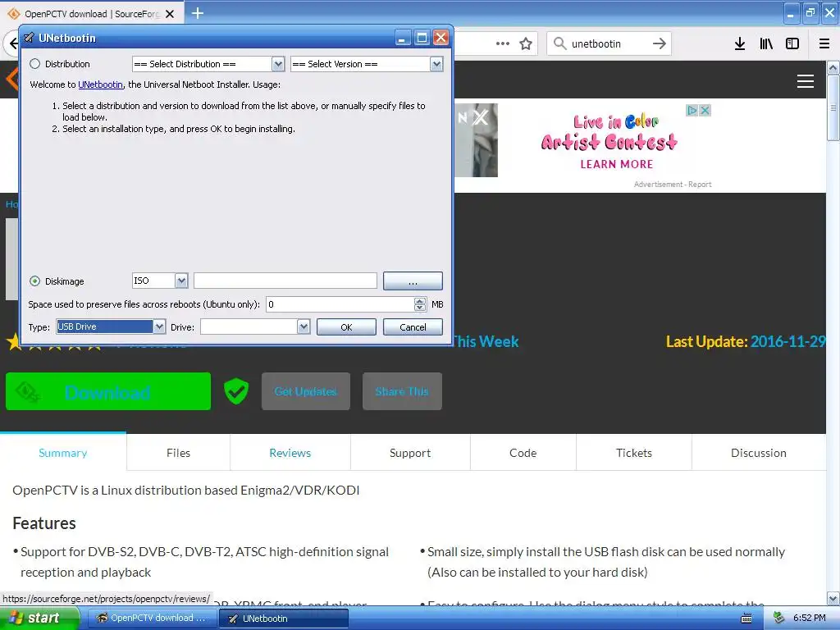Viewport: 840px width, 630px height.
Task: Click the disk image file path field
Action: [285, 281]
